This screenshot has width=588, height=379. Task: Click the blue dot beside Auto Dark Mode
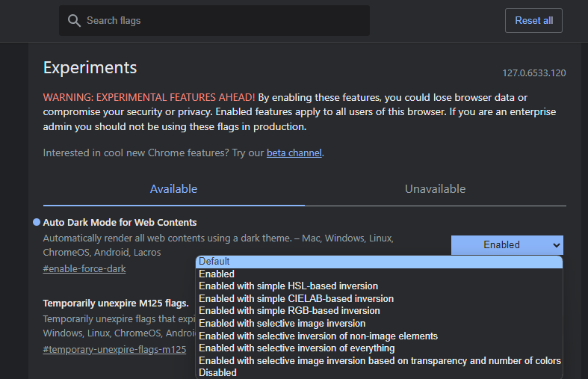tap(37, 223)
